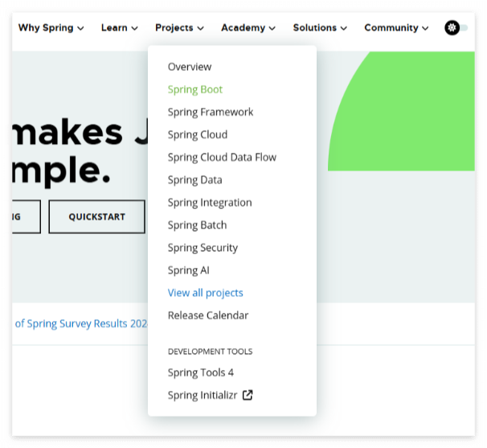Screen dimensions: 487x448
Task: Select Spring Tools 4 under Development Tools
Action: point(201,372)
